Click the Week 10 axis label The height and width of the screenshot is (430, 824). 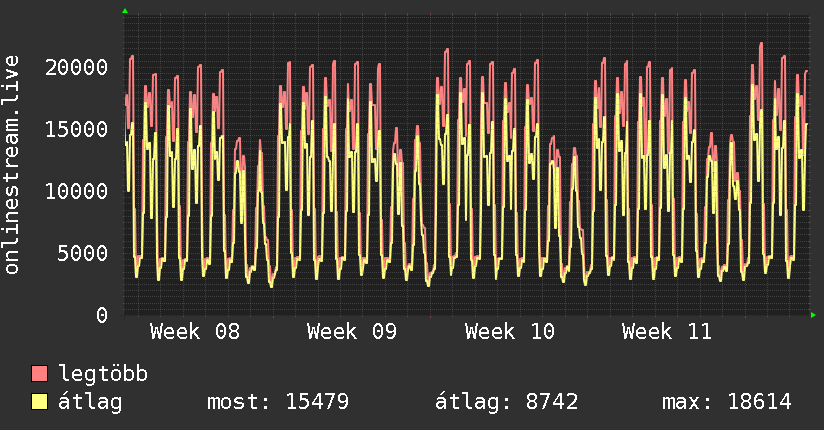point(510,332)
